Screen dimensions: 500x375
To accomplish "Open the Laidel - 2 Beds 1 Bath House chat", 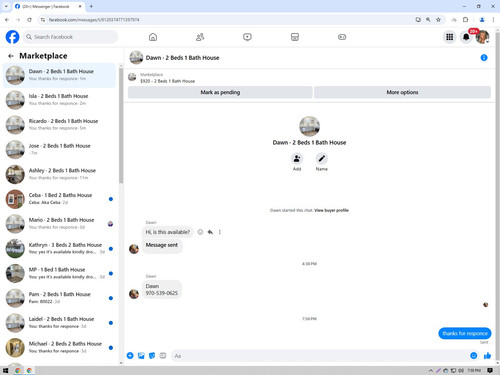I will pyautogui.click(x=59, y=323).
